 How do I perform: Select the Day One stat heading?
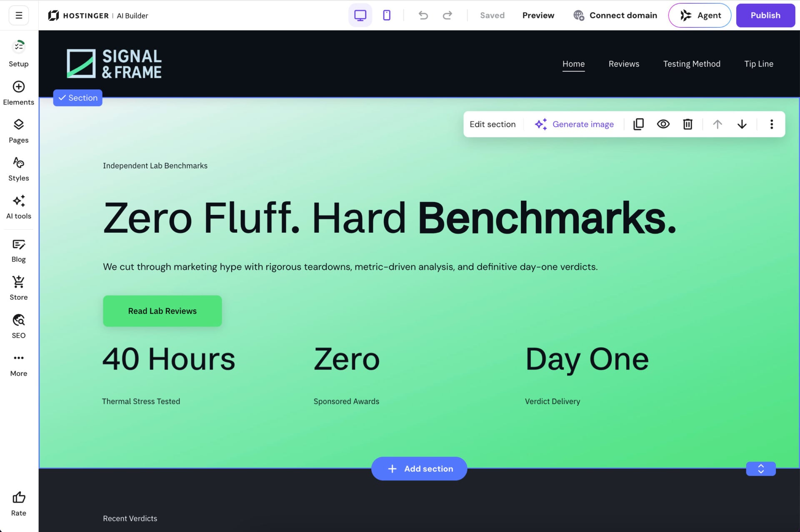587,359
